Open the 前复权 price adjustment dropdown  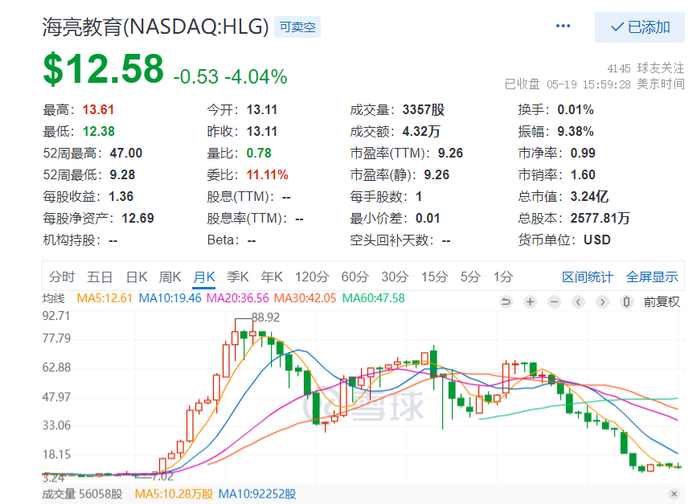(x=662, y=302)
